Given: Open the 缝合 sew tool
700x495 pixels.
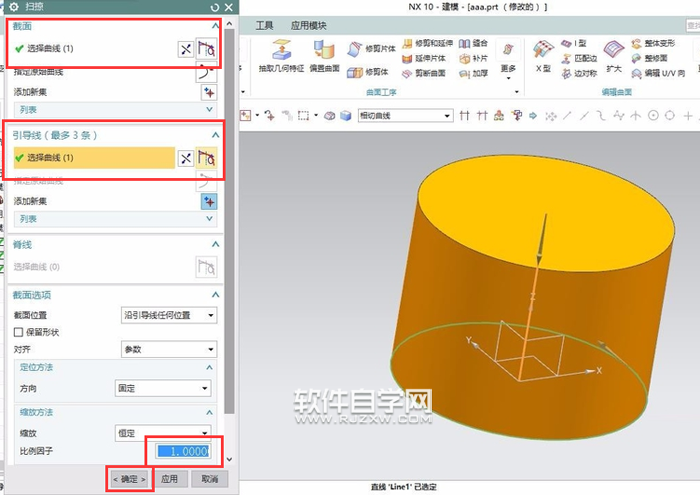Looking at the screenshot, I should coord(473,43).
